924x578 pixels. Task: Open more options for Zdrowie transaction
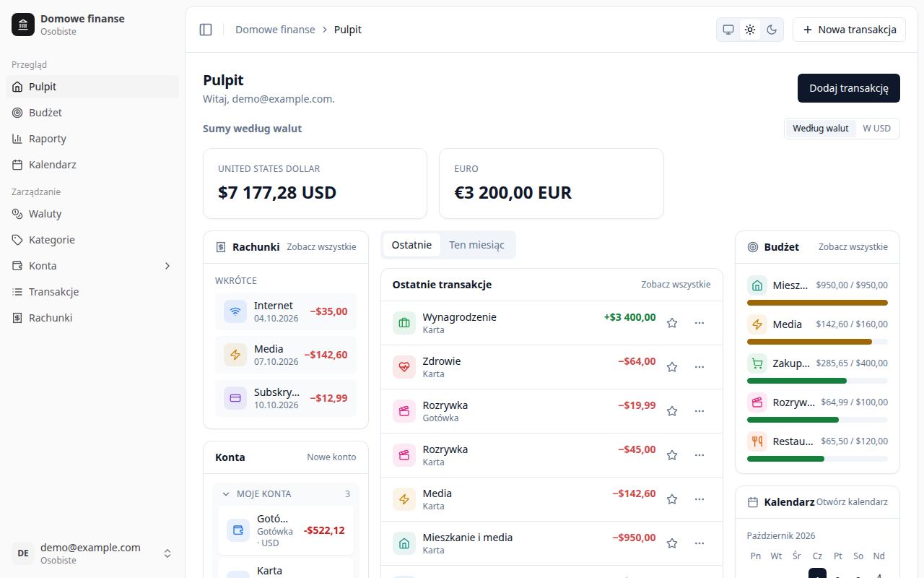pos(699,367)
